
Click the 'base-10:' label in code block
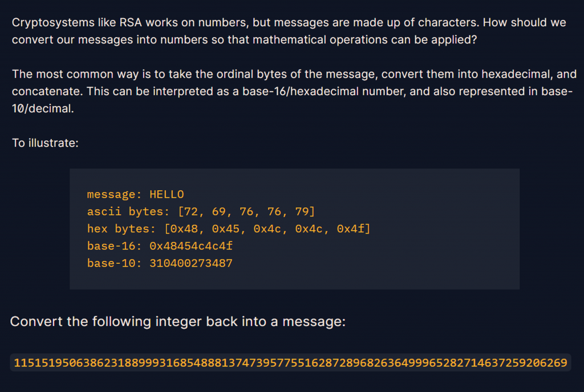coord(115,263)
